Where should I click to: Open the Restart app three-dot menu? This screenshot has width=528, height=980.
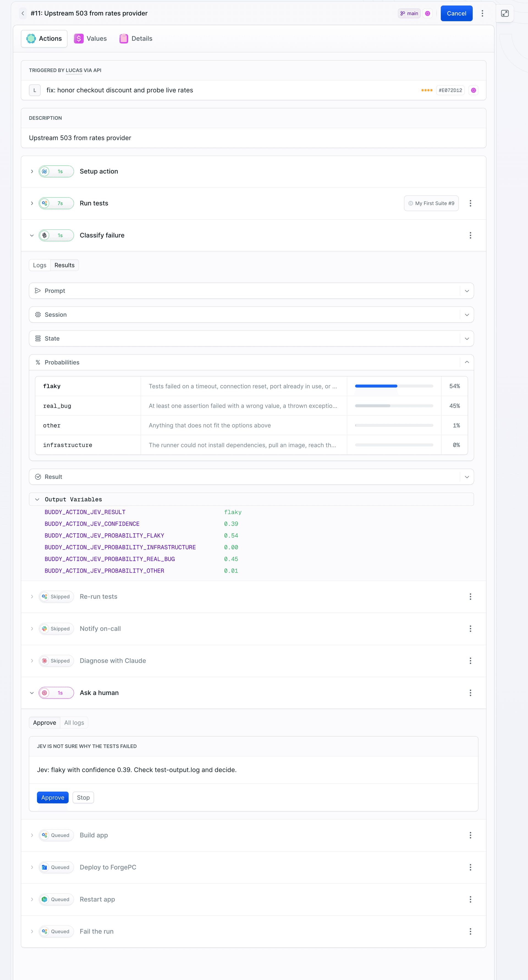pos(470,899)
